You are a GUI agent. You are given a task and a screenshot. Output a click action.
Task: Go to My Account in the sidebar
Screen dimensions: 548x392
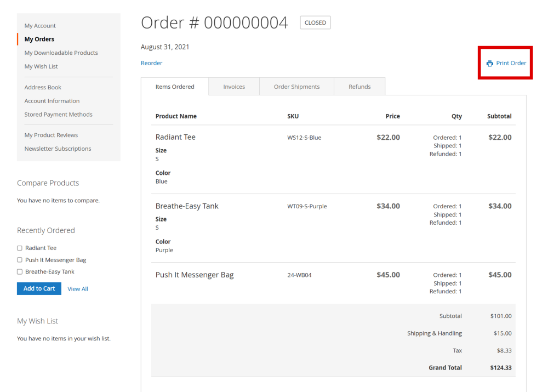(x=40, y=26)
